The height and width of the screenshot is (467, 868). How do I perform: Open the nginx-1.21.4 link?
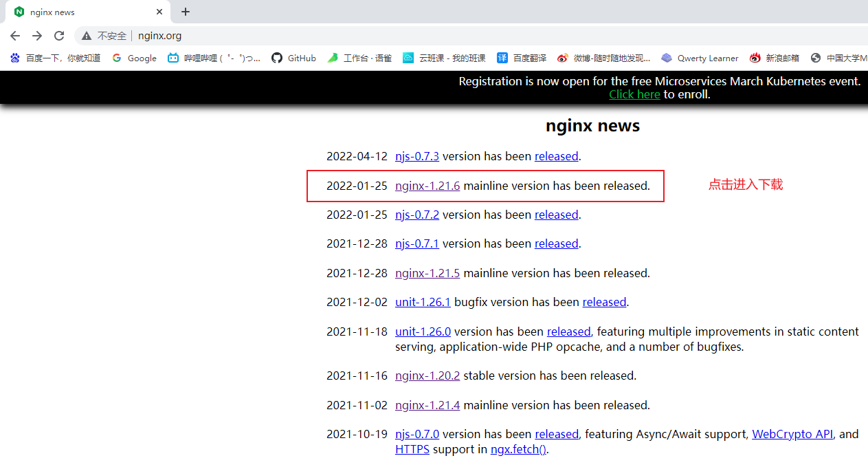pyautogui.click(x=427, y=405)
